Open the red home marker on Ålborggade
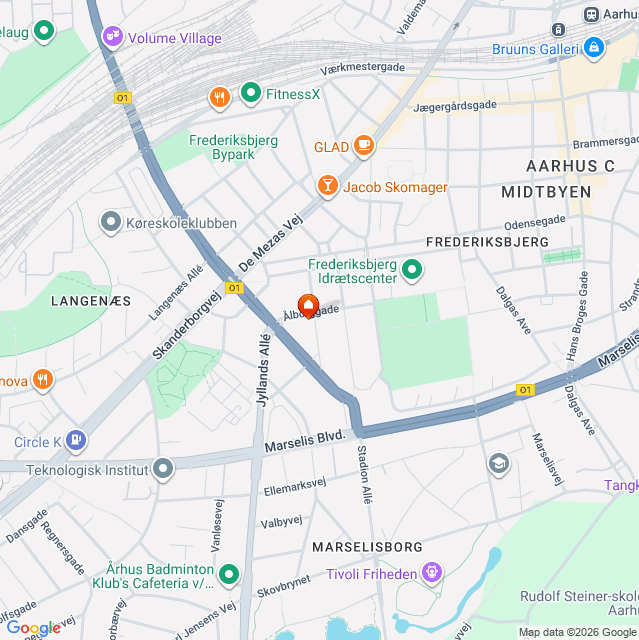The image size is (639, 640). (x=308, y=306)
